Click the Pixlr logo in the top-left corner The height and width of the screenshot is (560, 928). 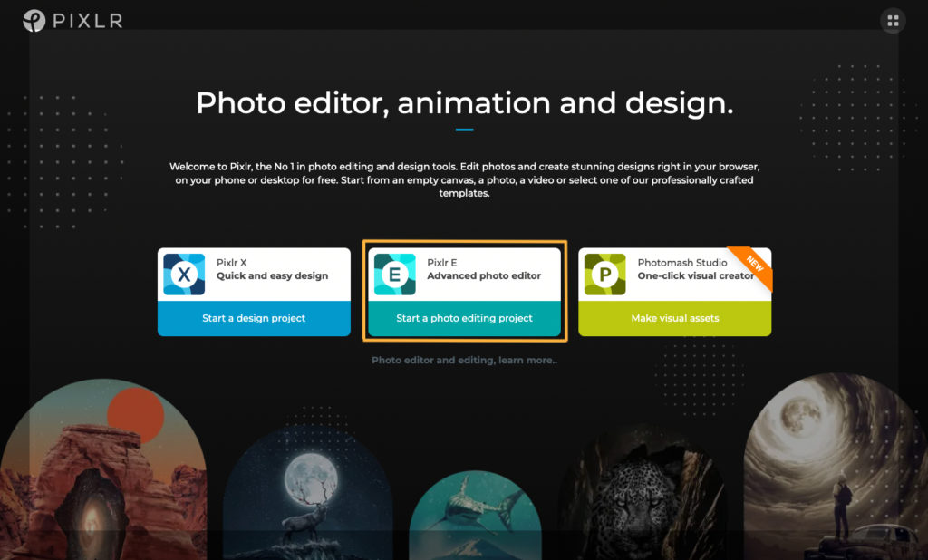34,20
